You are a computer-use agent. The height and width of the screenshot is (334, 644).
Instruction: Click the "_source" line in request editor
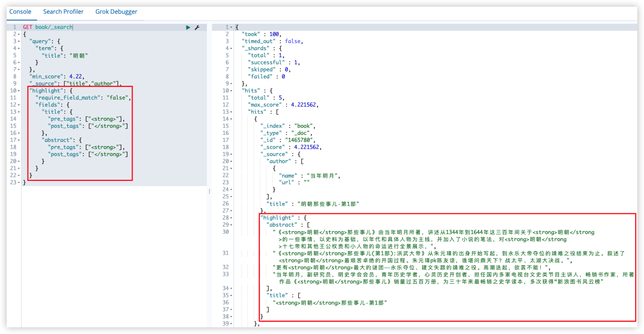coord(75,84)
